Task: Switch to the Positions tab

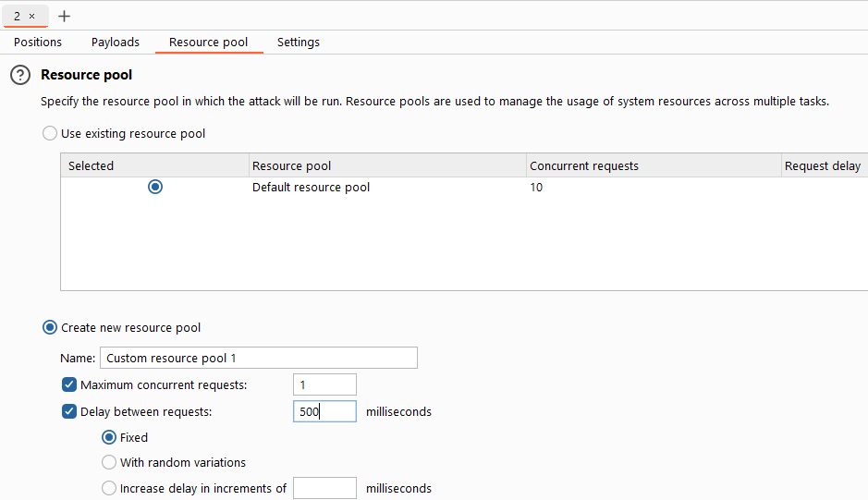Action: tap(38, 43)
